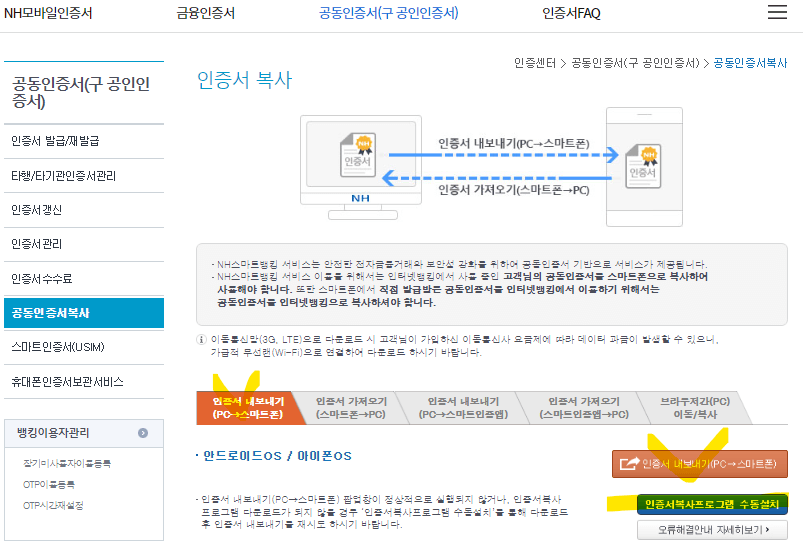
Task: Click the PC monitor certificate illustration
Action: click(361, 168)
